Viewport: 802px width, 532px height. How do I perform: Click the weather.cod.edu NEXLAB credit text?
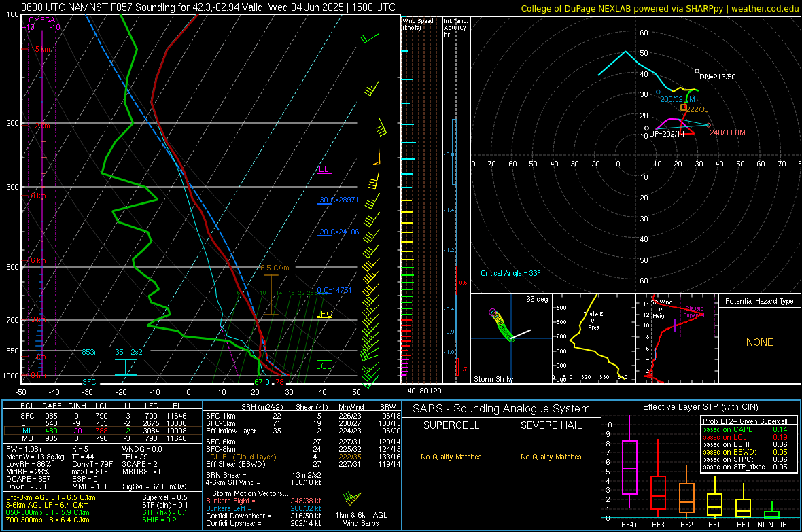659,8
